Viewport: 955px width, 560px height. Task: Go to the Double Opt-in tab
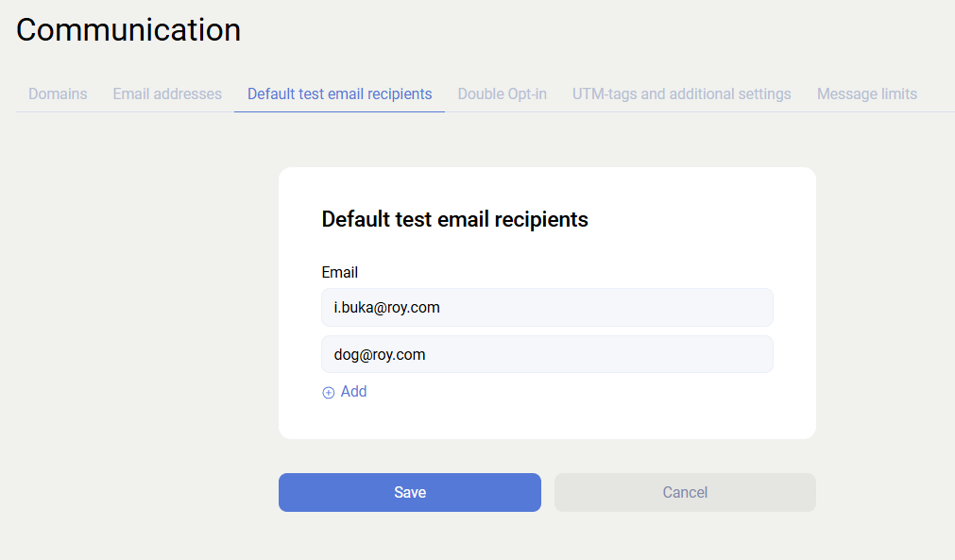click(x=502, y=94)
